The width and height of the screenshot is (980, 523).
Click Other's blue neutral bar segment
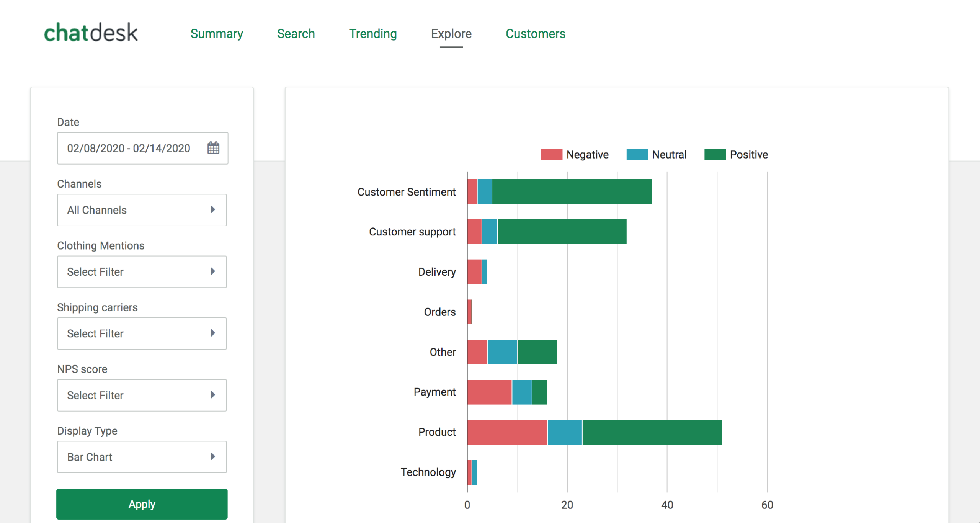click(502, 352)
